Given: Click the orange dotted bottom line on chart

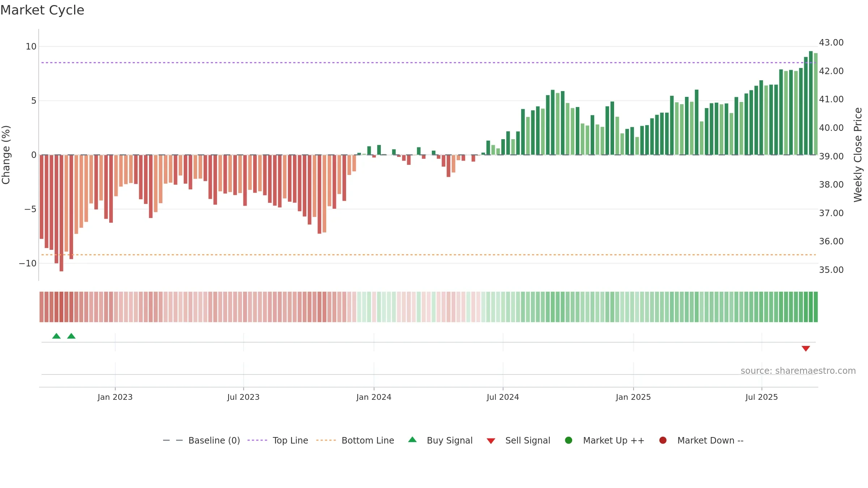Looking at the screenshot, I should pyautogui.click(x=429, y=255).
